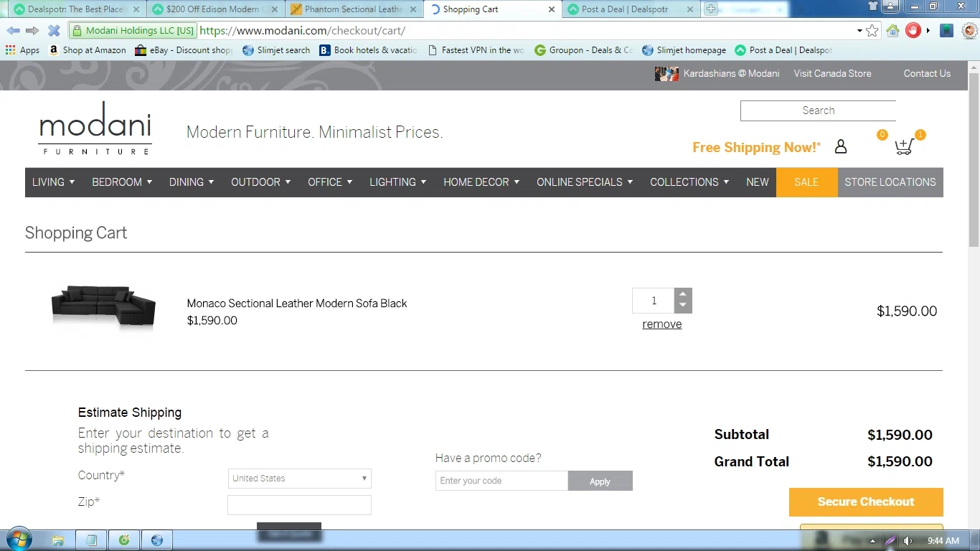Click the user profile icon in title bar
980x551 pixels.
point(890,6)
